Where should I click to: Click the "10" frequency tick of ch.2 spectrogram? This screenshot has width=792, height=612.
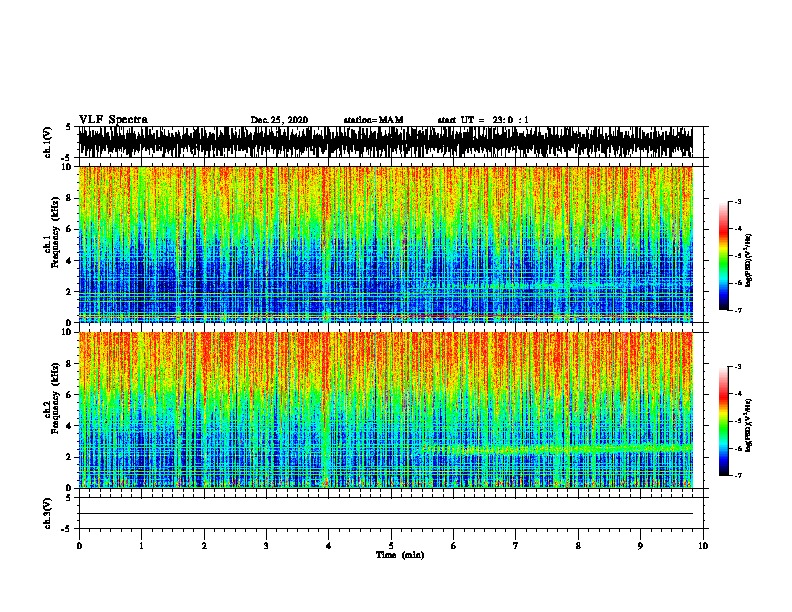point(69,332)
